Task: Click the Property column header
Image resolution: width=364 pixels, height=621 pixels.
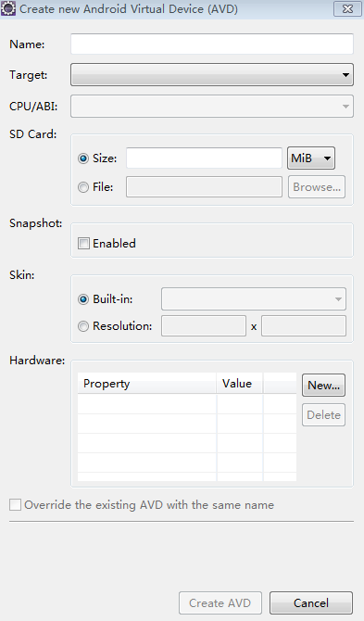Action: [146, 383]
